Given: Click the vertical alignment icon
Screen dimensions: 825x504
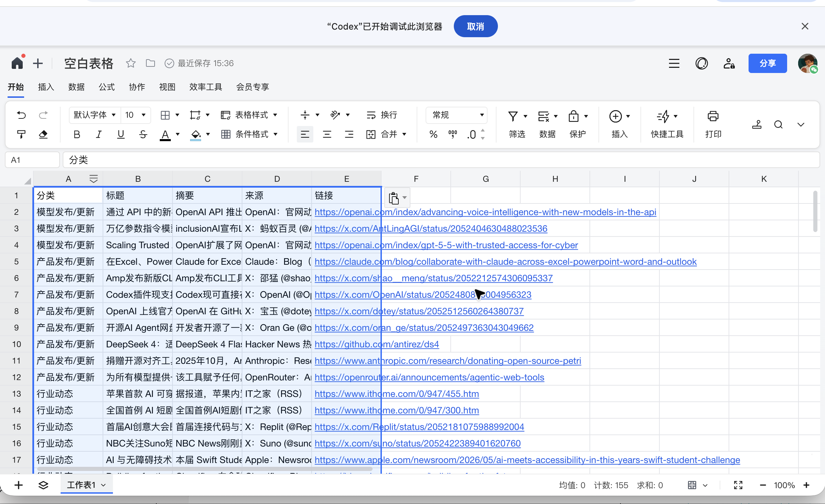Looking at the screenshot, I should point(305,115).
